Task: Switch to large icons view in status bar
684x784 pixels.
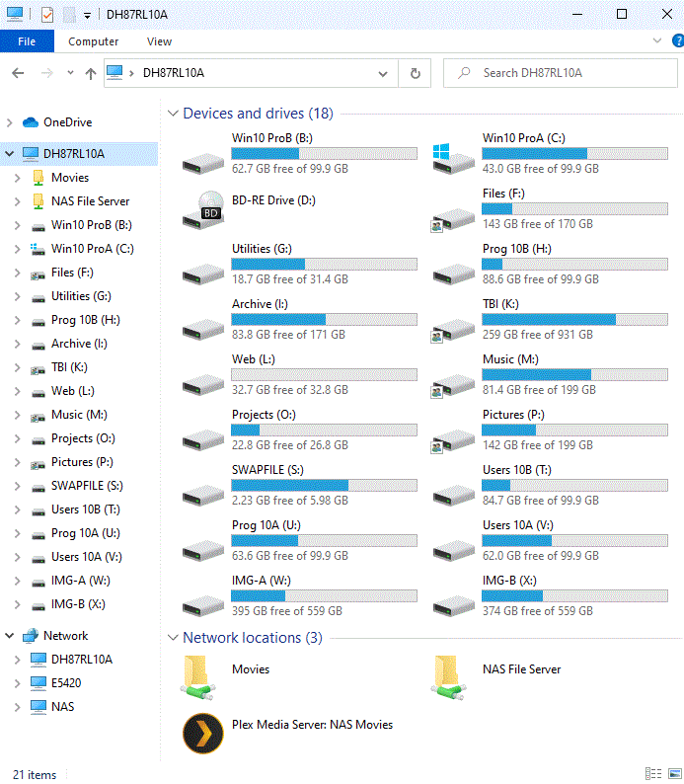Action: 675,773
